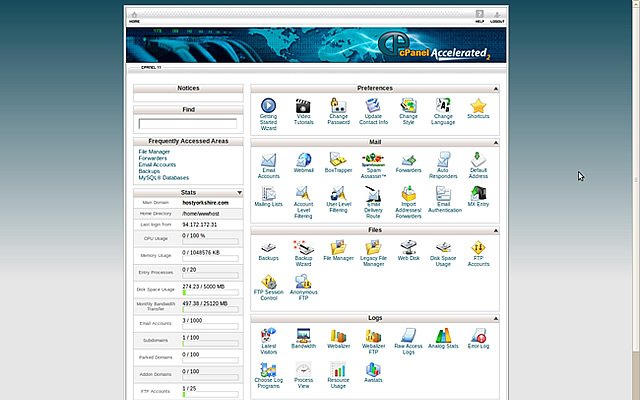
Task: Launch Webmail
Action: pyautogui.click(x=303, y=163)
